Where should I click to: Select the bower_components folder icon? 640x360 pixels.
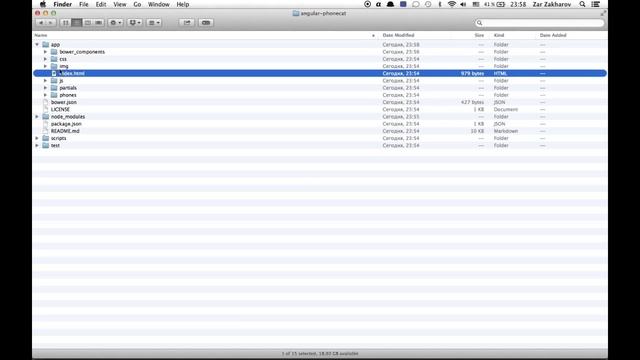tap(54, 52)
